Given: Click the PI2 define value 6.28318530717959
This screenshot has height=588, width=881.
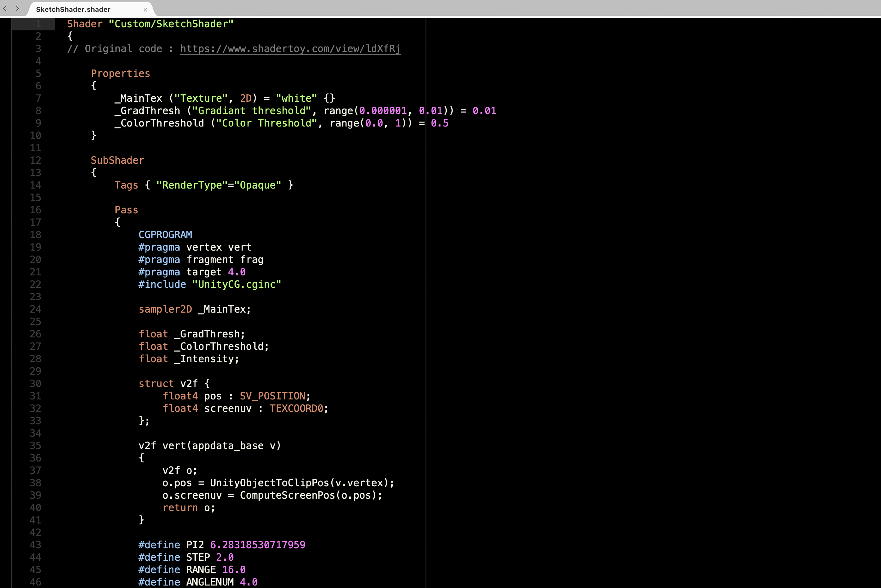Looking at the screenshot, I should point(257,545).
